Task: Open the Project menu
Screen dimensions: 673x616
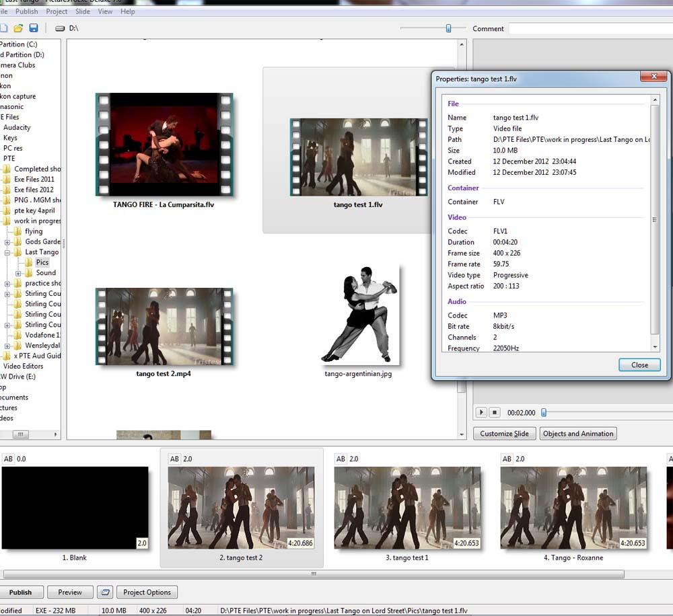Action: pos(57,11)
